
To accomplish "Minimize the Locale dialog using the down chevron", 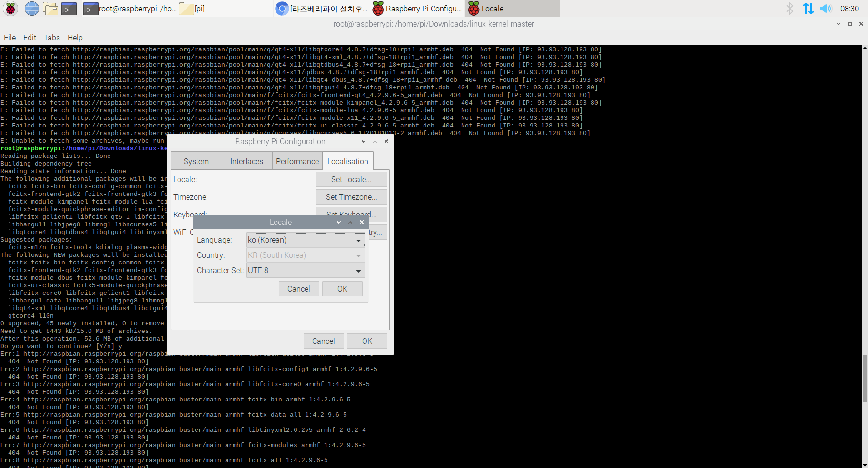I will [x=339, y=222].
